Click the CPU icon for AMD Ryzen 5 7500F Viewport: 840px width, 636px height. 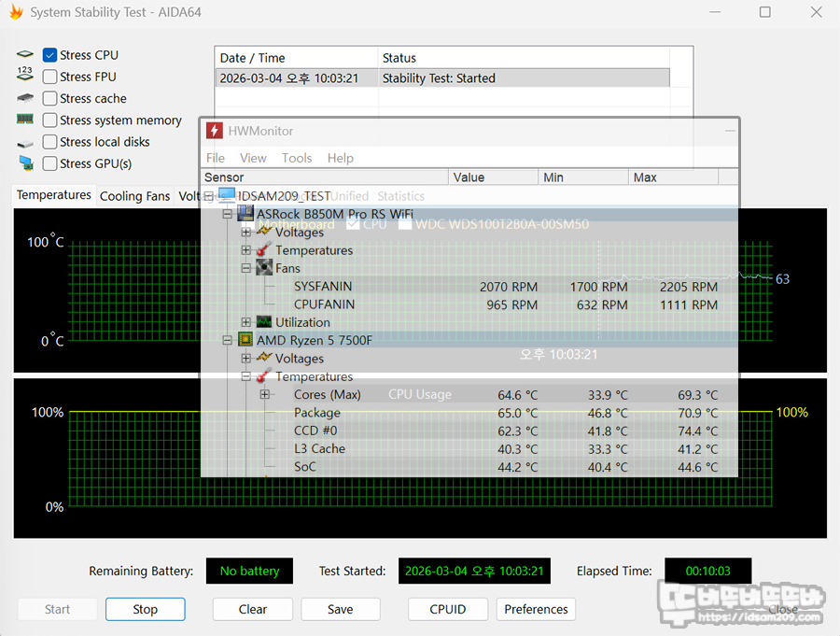tap(245, 339)
